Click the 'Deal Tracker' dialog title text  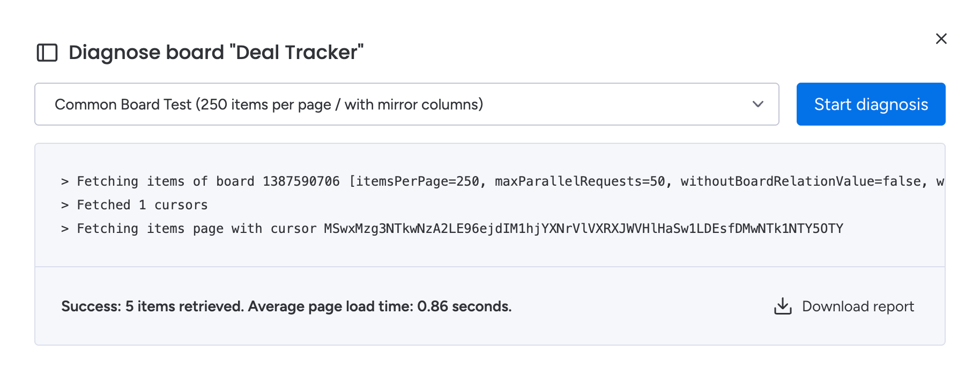click(216, 53)
